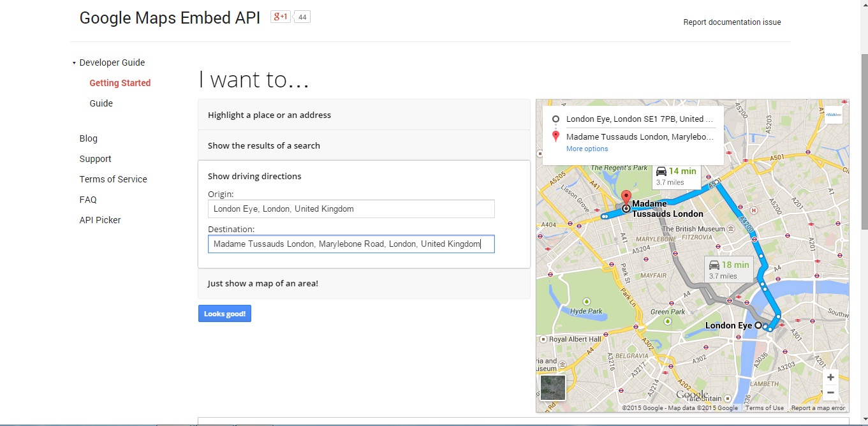Focus the Destination input field
The width and height of the screenshot is (868, 426).
[351, 244]
